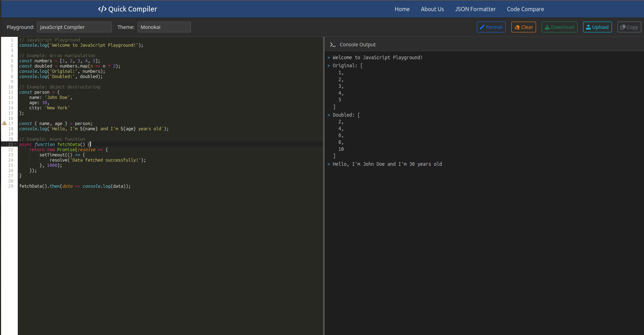Copy the code to the clipboard
644x335 pixels.
[629, 27]
